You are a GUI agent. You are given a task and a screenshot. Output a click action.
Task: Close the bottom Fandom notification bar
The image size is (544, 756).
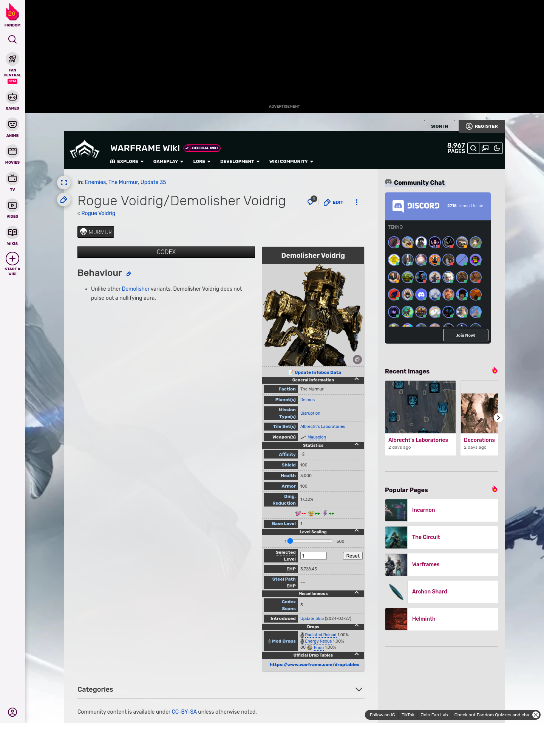point(536,715)
